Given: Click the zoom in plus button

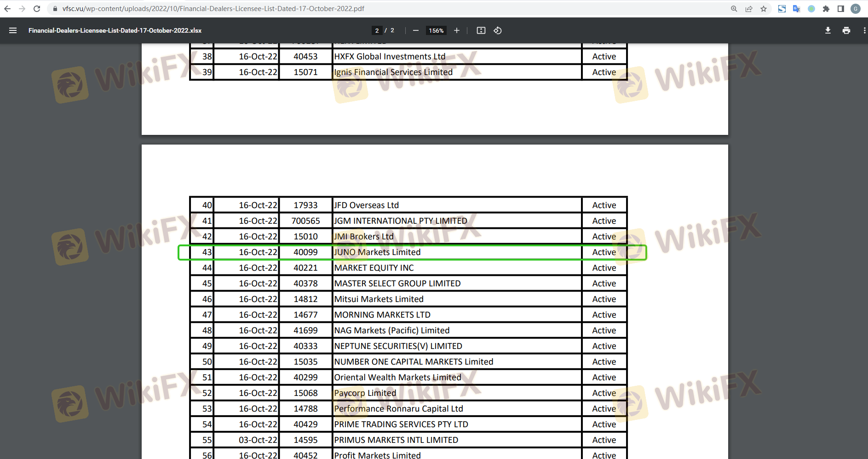Looking at the screenshot, I should pyautogui.click(x=456, y=30).
